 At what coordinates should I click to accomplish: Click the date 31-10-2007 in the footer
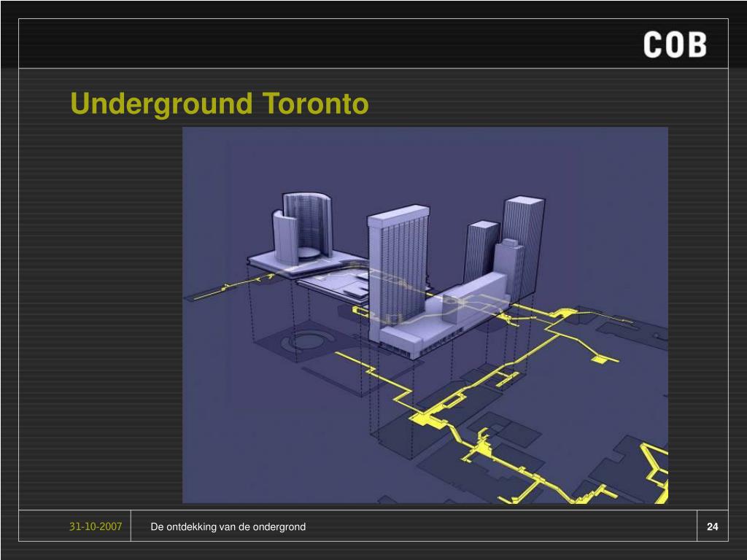coord(96,526)
